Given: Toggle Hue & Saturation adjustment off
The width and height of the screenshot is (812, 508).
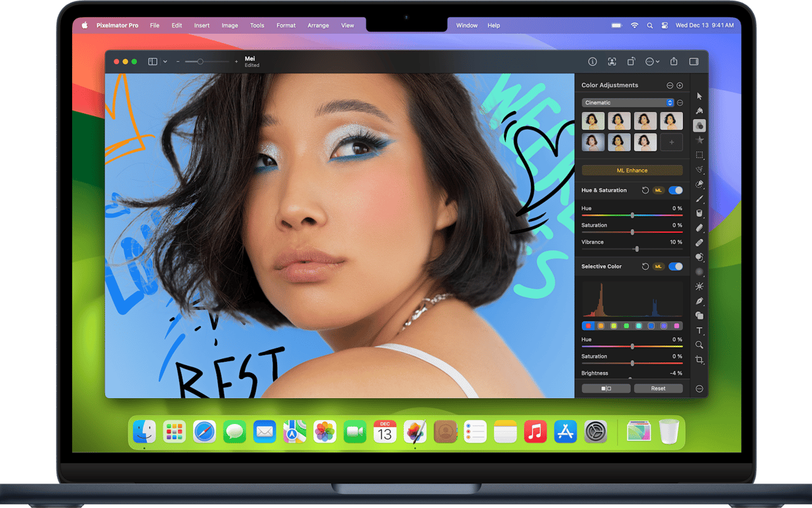Looking at the screenshot, I should pyautogui.click(x=676, y=190).
